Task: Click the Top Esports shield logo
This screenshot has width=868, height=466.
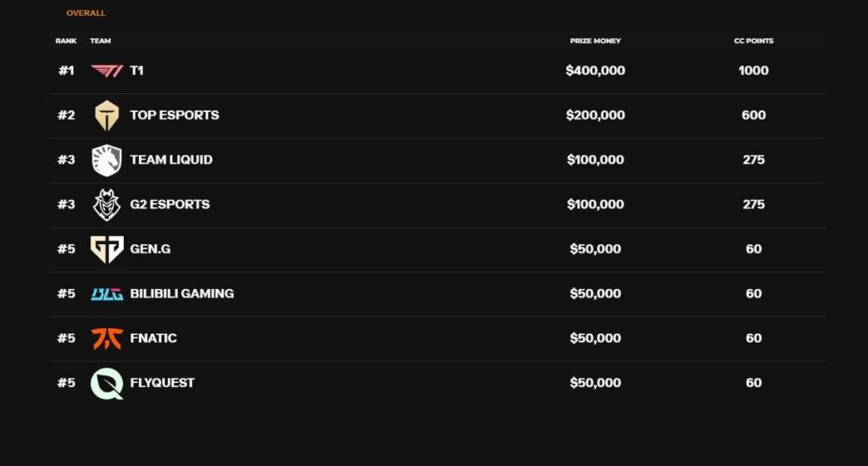Action: tap(107, 115)
